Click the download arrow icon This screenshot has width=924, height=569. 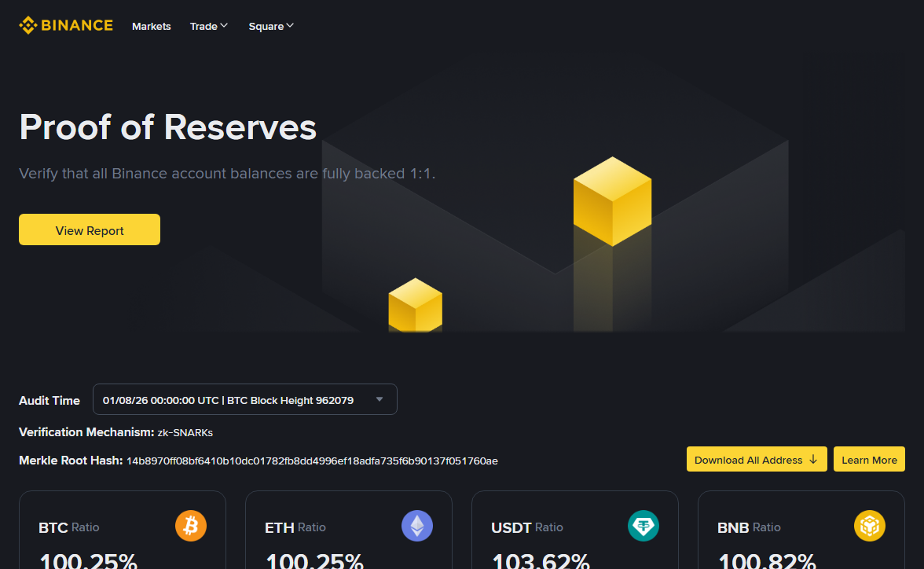(813, 459)
